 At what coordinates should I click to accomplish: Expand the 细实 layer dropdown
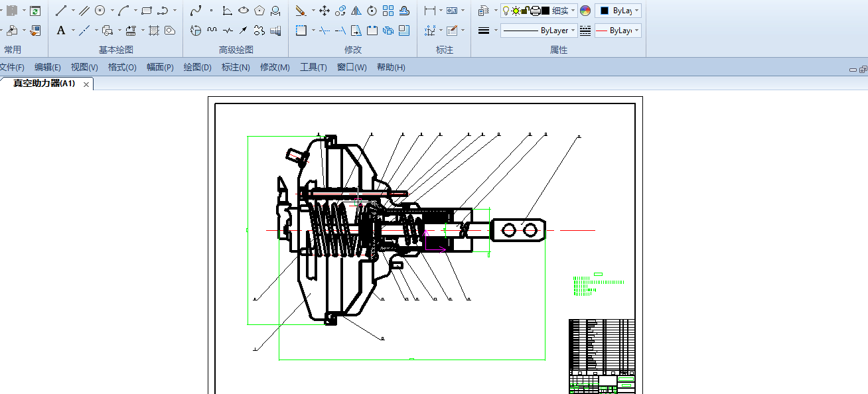[573, 11]
